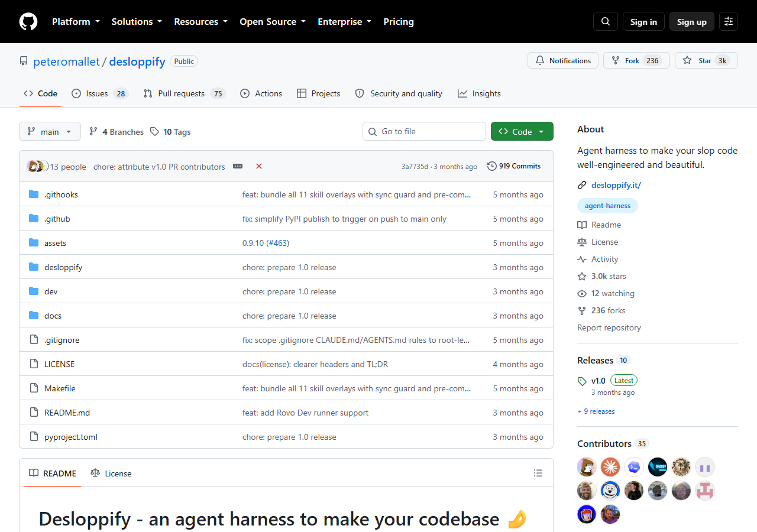The image size is (757, 532).
Task: Click the Sign up button
Action: (x=692, y=22)
